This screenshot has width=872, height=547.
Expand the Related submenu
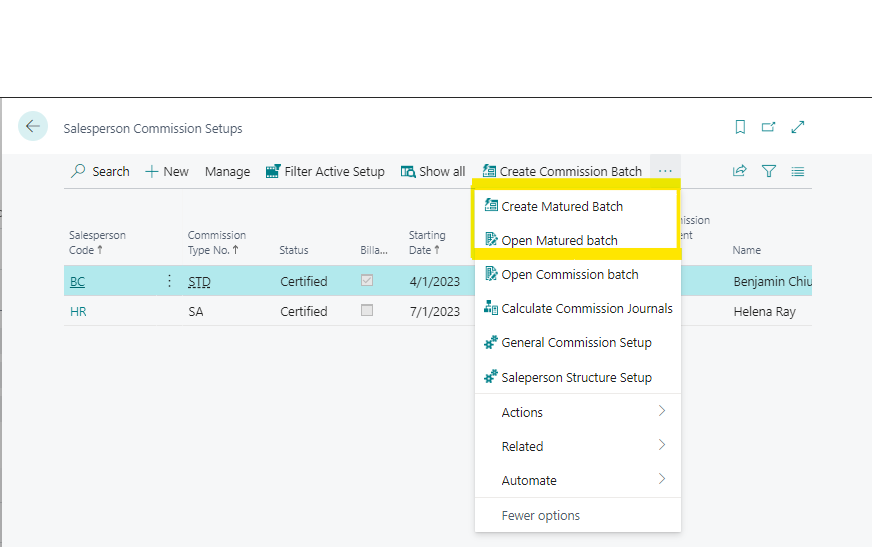click(578, 446)
